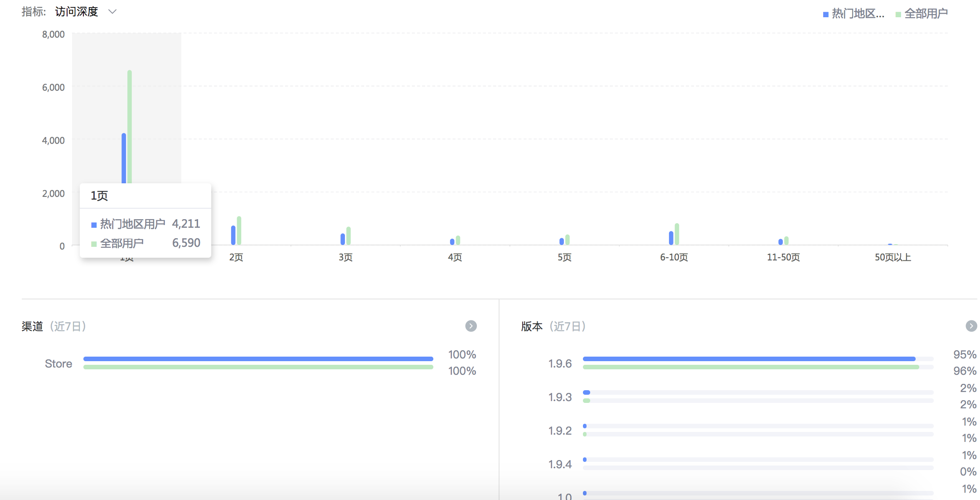Expand the 版本 panel arrow icon
980x500 pixels.
coord(971,326)
